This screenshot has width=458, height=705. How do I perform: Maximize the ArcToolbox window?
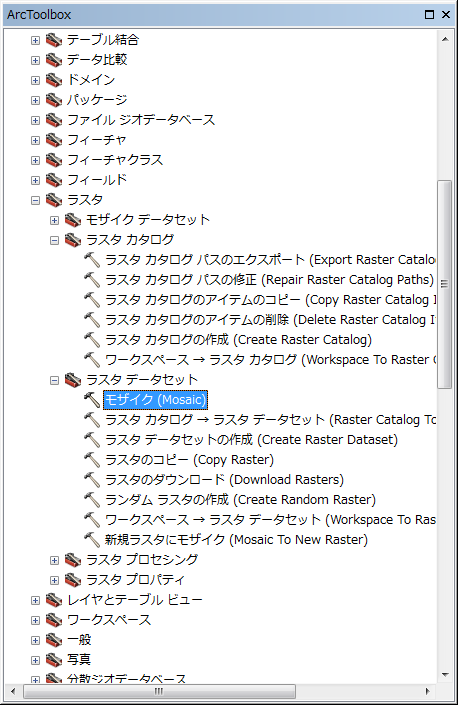[x=429, y=15]
